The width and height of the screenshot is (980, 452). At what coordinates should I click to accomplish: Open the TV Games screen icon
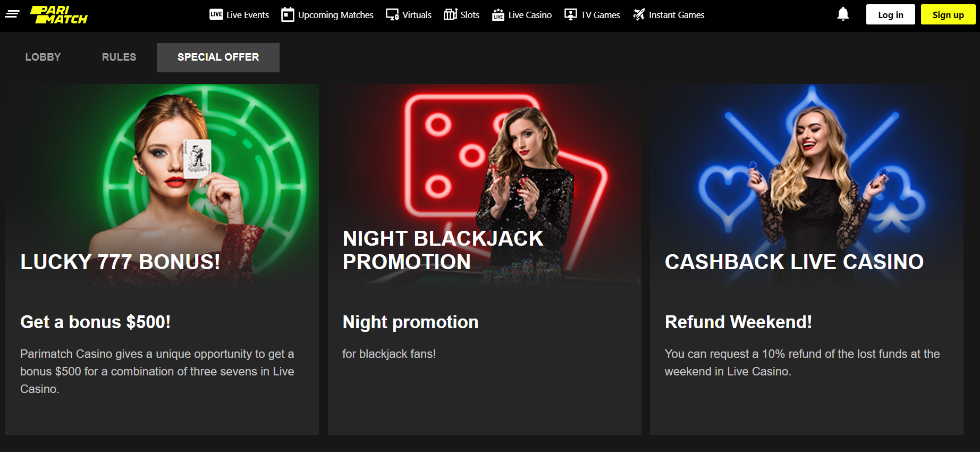click(572, 14)
